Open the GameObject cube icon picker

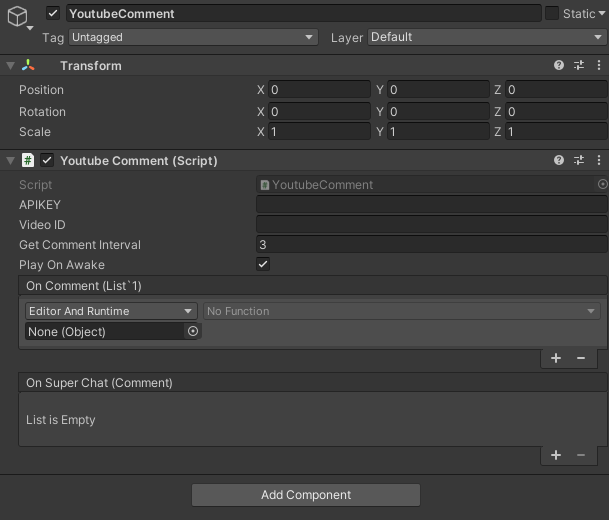(18, 17)
